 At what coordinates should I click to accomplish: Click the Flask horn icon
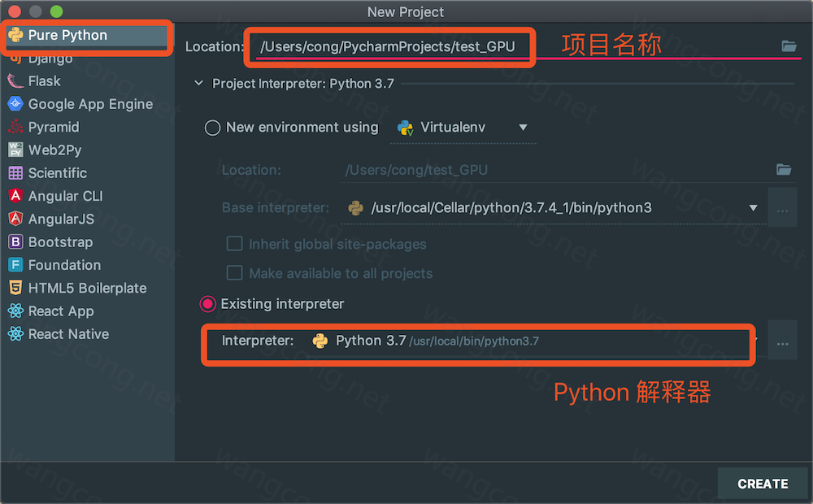pyautogui.click(x=15, y=81)
